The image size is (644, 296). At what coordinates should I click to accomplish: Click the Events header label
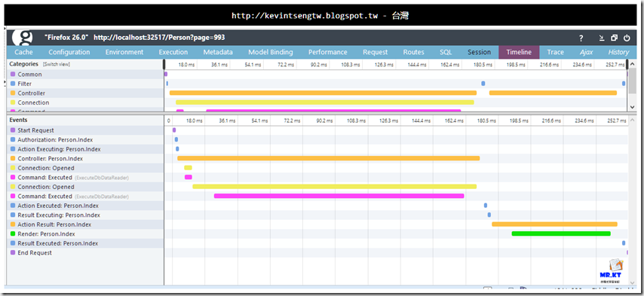(19, 120)
